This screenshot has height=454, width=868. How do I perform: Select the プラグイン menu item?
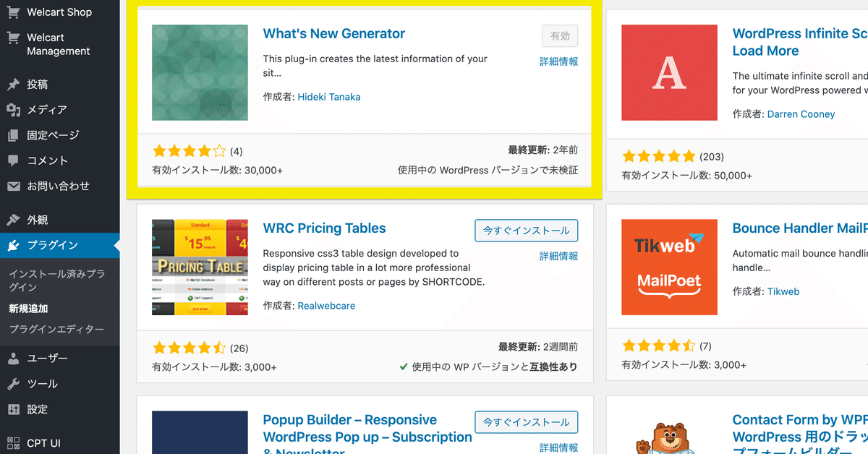pyautogui.click(x=59, y=245)
